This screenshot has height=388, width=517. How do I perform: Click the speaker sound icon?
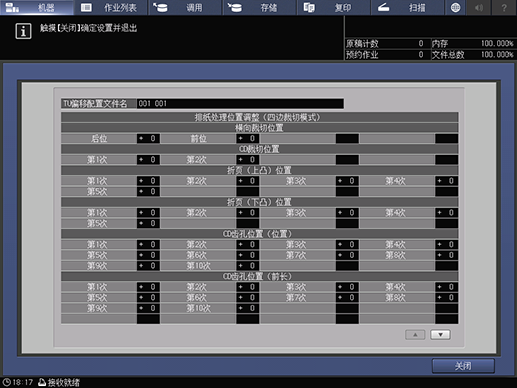(479, 7)
